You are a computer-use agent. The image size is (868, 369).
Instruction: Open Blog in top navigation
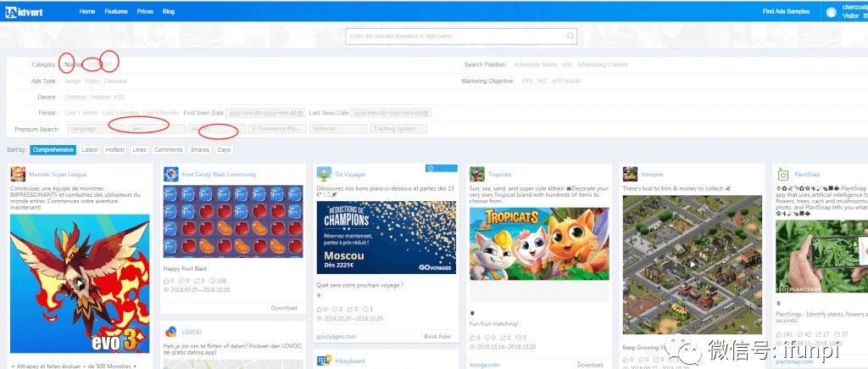click(x=169, y=12)
